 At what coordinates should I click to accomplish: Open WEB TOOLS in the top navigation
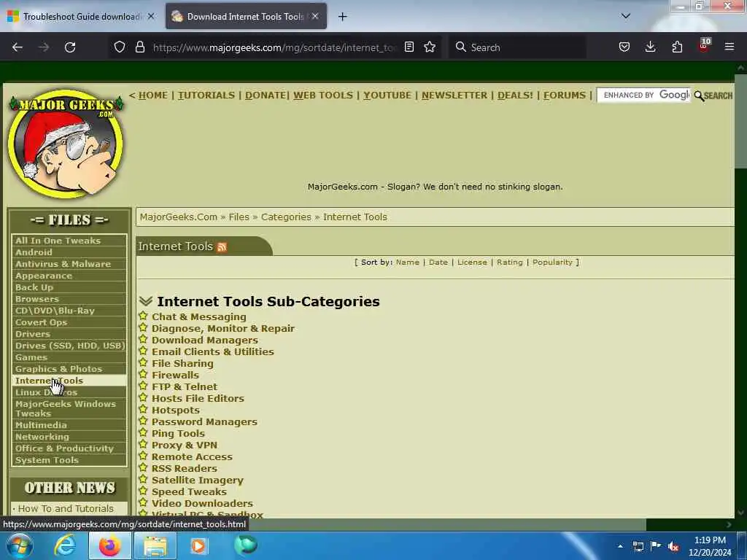click(323, 96)
